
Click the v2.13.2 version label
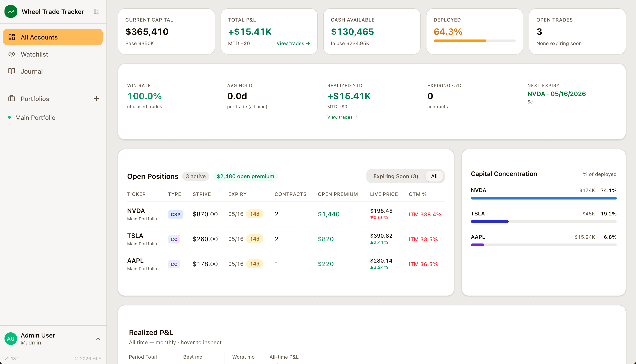point(12,358)
